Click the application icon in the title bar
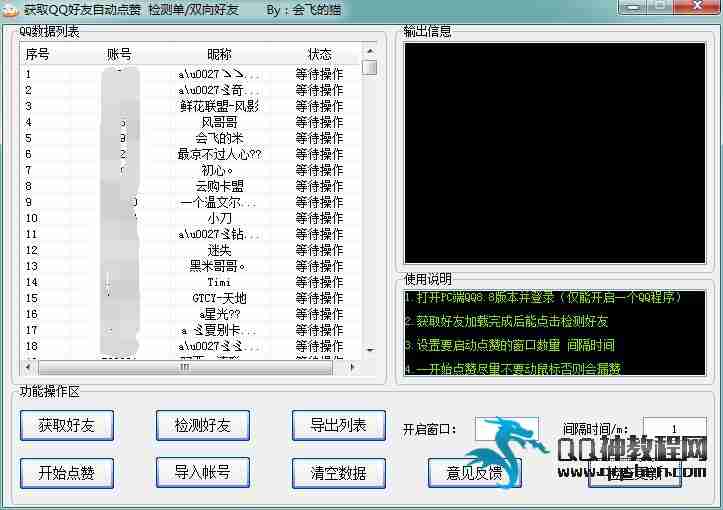723x510 pixels. 10,10
